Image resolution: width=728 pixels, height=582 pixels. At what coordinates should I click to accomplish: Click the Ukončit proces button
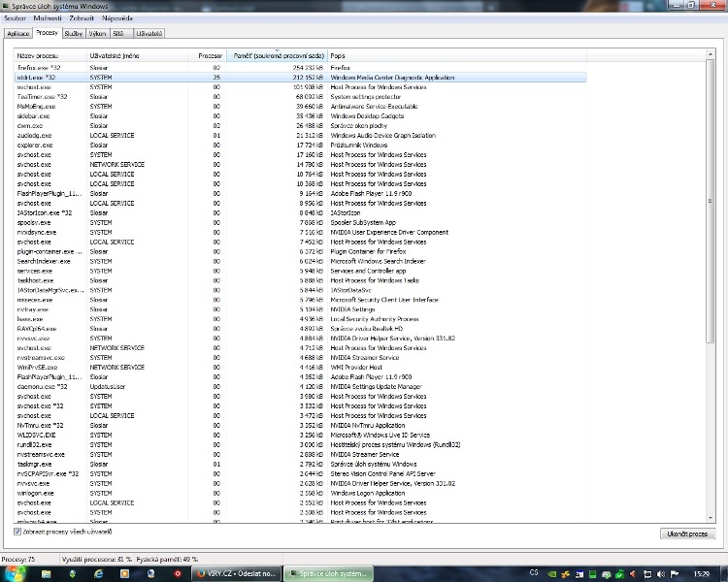pos(686,534)
